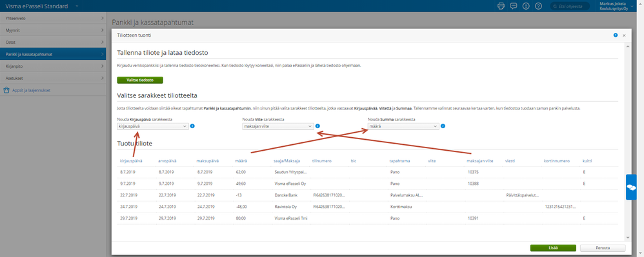Image resolution: width=644 pixels, height=257 pixels.
Task: Click the 'Ravintola Oy' payee cell
Action: pos(285,207)
